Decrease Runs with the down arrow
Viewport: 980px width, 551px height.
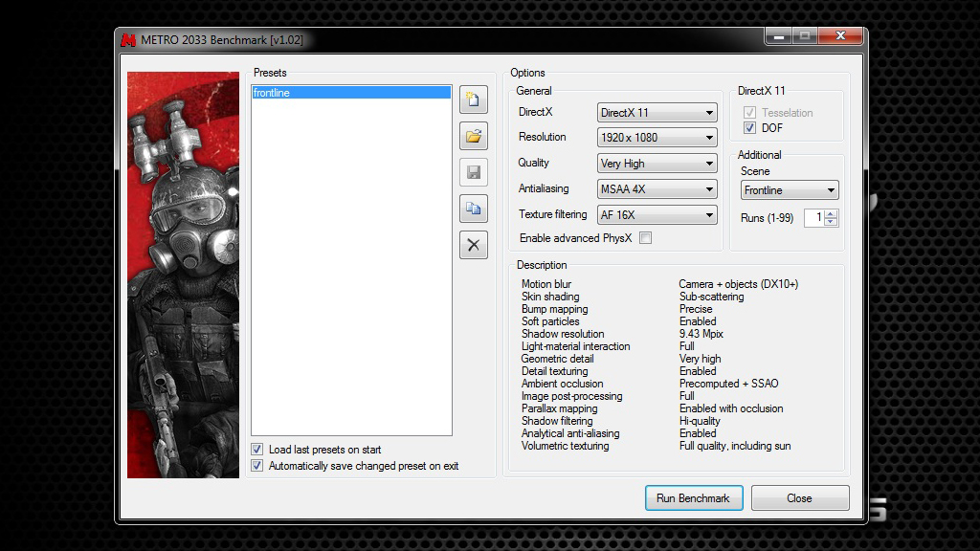831,222
